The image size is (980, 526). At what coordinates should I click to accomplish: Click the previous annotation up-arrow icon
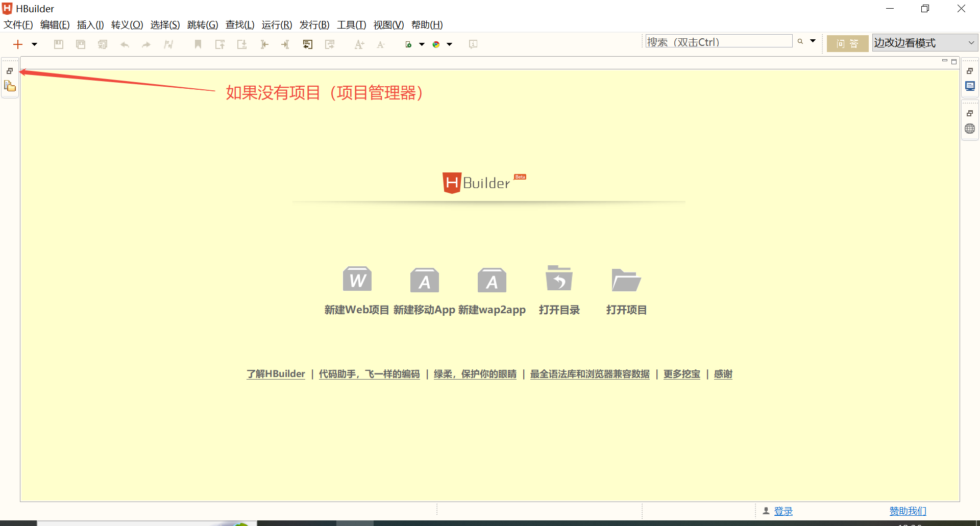pos(220,44)
